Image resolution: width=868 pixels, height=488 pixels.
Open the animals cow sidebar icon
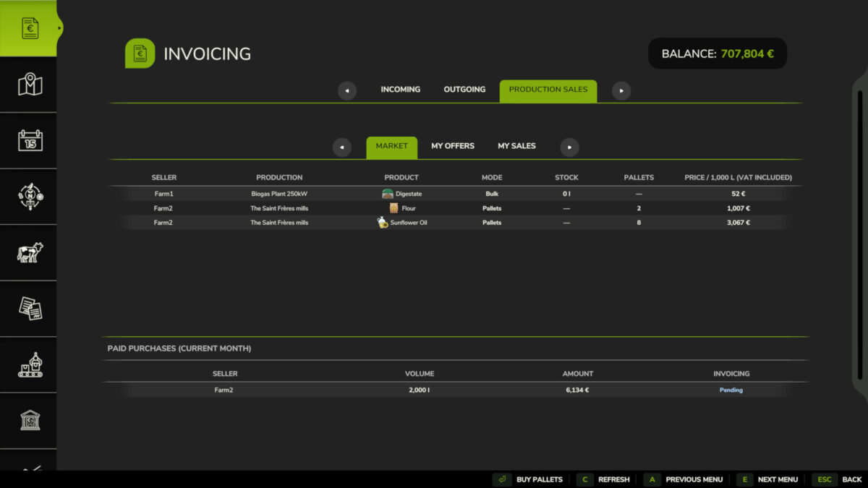pos(30,252)
